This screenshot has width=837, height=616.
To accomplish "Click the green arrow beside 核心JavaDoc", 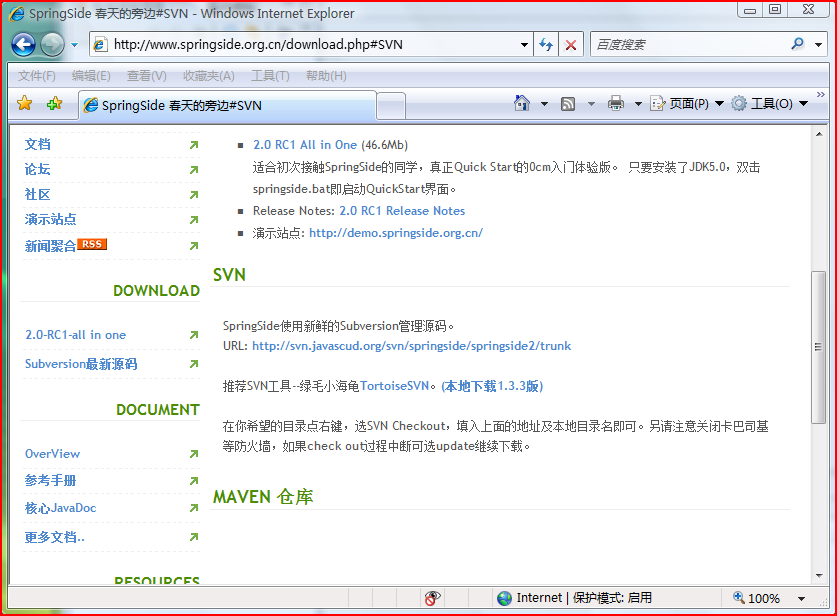I will (194, 508).
